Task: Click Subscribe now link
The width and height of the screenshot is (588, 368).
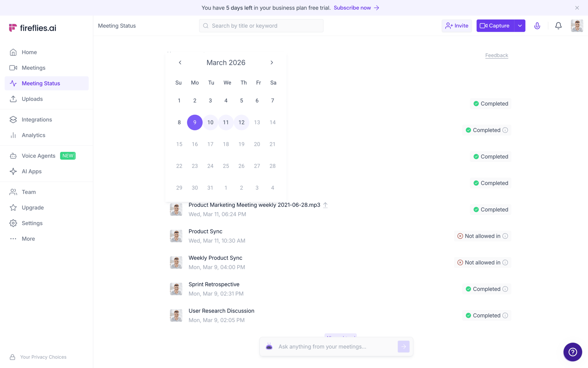Action: coord(356,8)
